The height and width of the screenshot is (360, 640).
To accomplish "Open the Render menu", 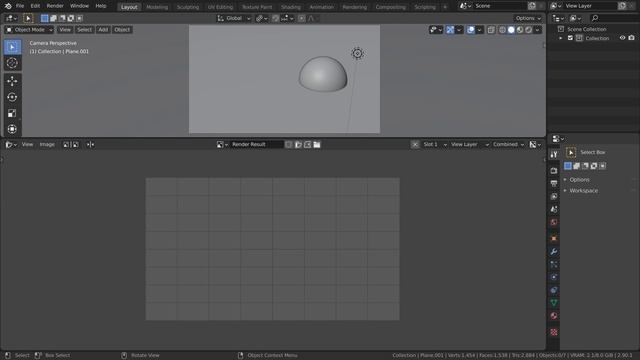I will tap(55, 6).
